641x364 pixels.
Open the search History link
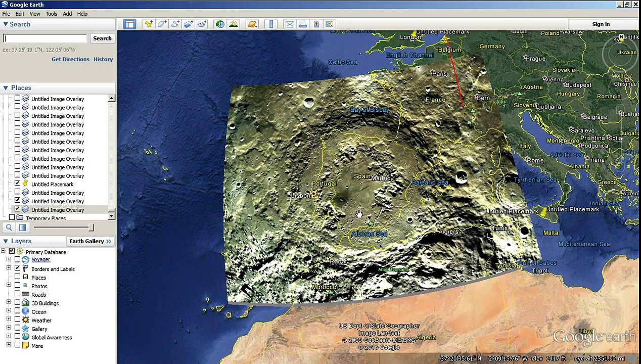point(103,59)
